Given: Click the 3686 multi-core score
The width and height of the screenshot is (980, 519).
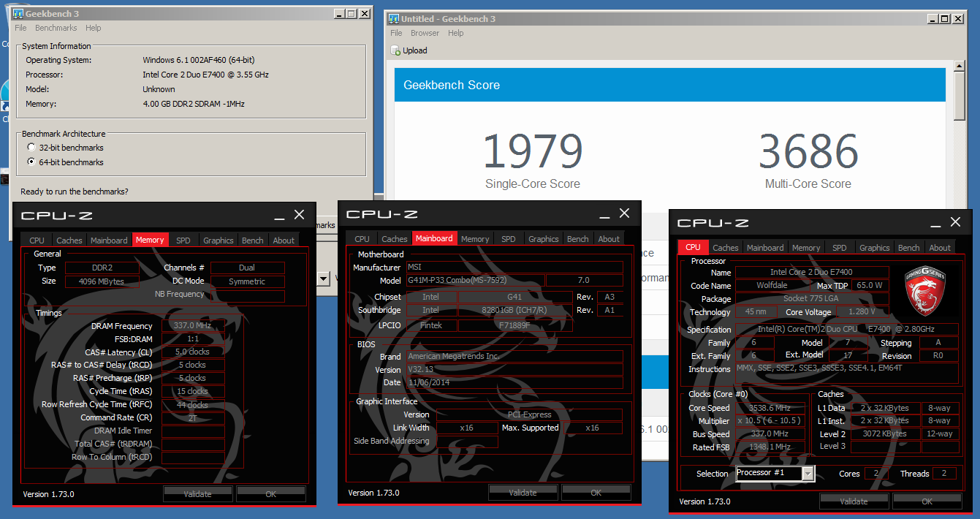Looking at the screenshot, I should [808, 151].
